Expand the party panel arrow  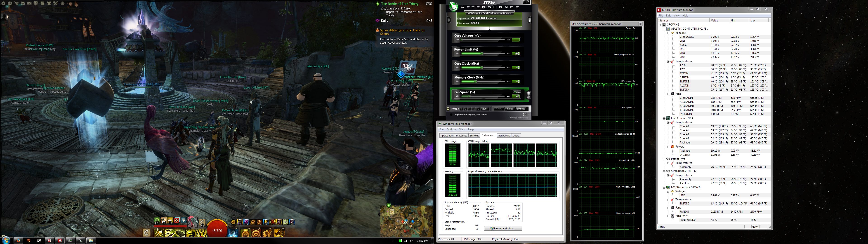pyautogui.click(x=8, y=17)
